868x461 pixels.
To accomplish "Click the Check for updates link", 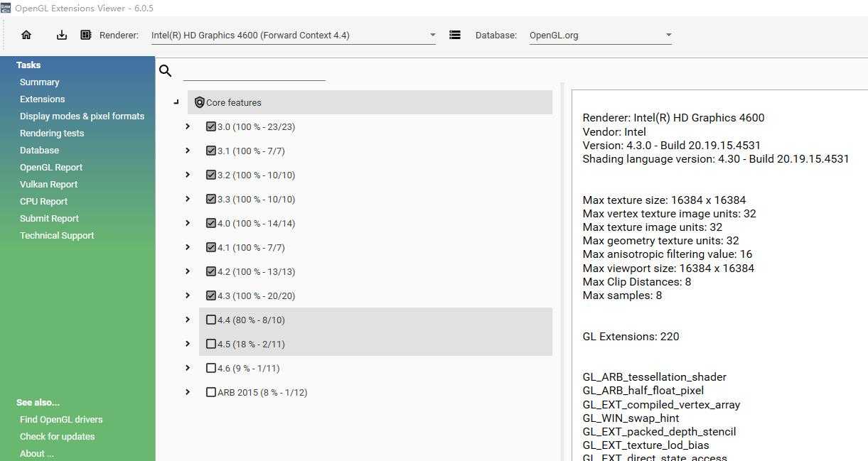I will [x=57, y=437].
